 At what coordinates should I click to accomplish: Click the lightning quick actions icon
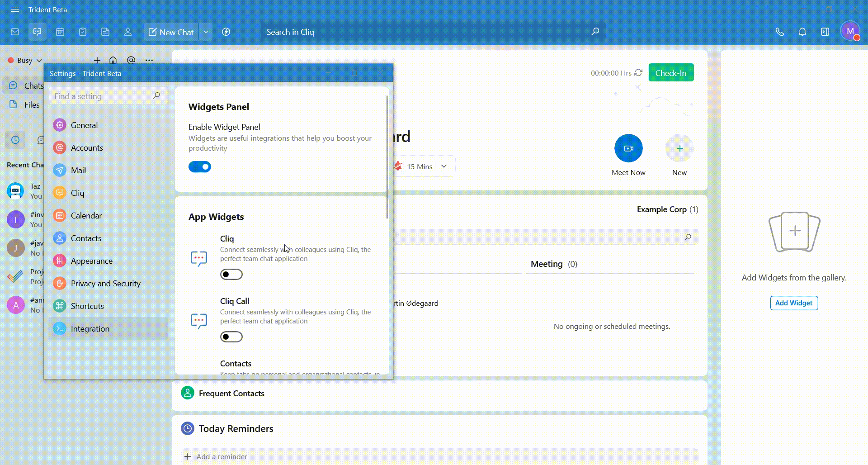(x=226, y=32)
